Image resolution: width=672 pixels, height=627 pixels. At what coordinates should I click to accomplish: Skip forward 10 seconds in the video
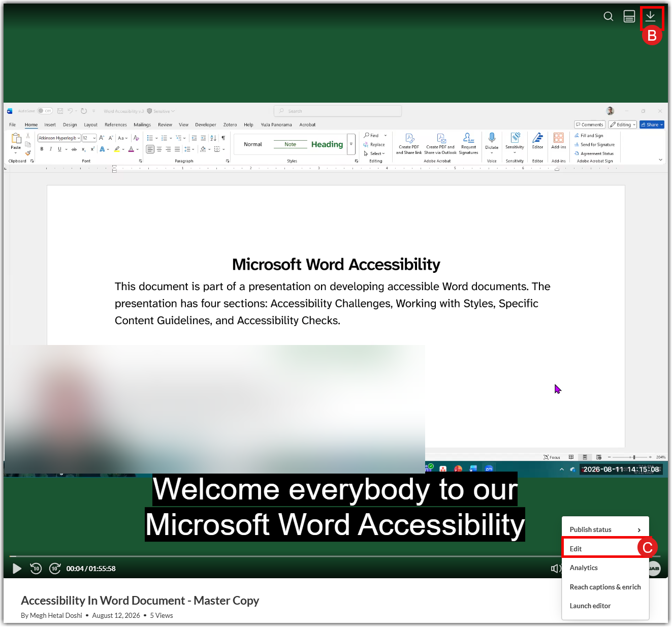[55, 569]
